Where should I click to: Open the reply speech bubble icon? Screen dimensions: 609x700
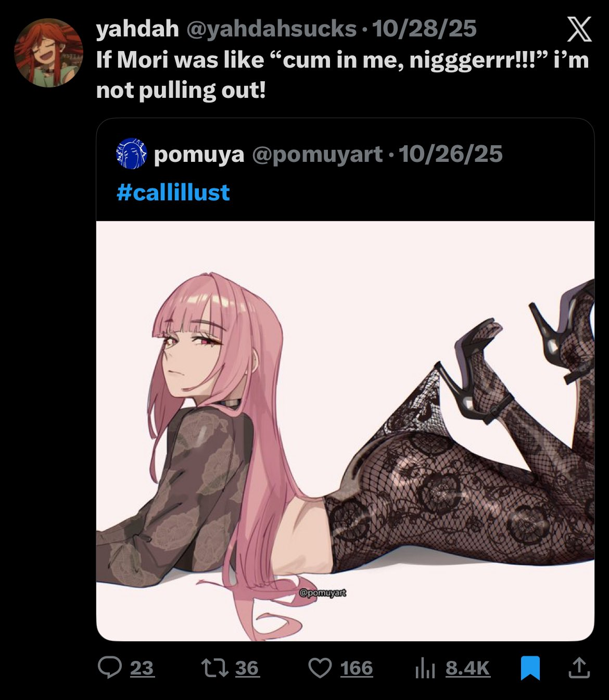(x=110, y=668)
